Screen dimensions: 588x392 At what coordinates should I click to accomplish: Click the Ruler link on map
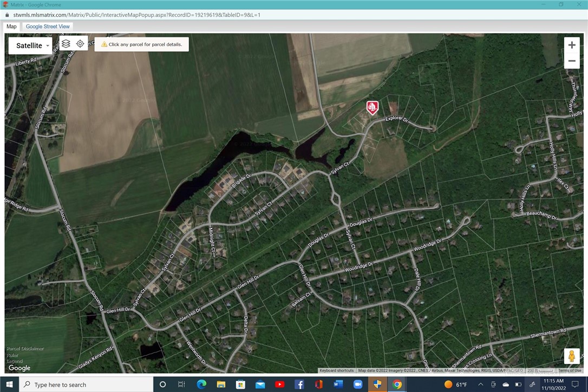click(x=12, y=355)
